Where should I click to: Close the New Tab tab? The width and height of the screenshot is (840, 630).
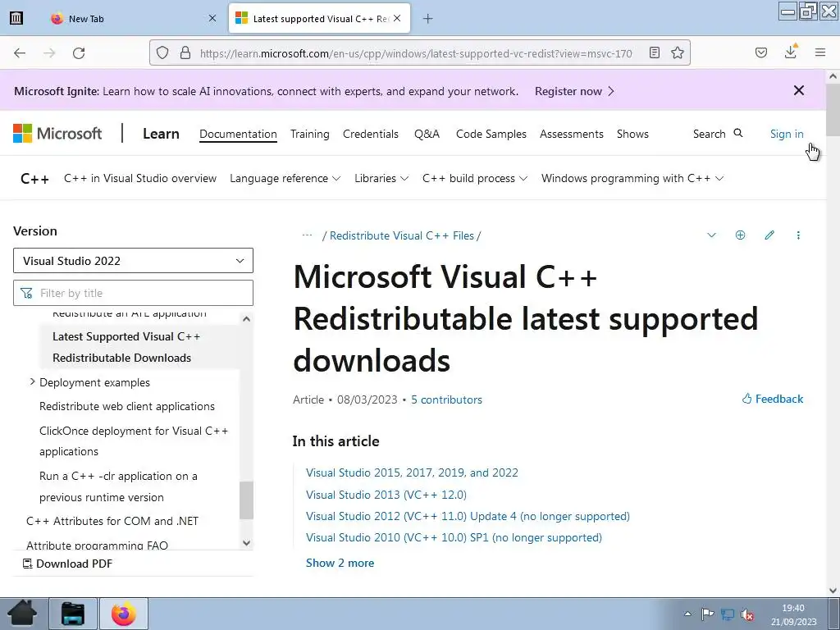click(x=212, y=18)
